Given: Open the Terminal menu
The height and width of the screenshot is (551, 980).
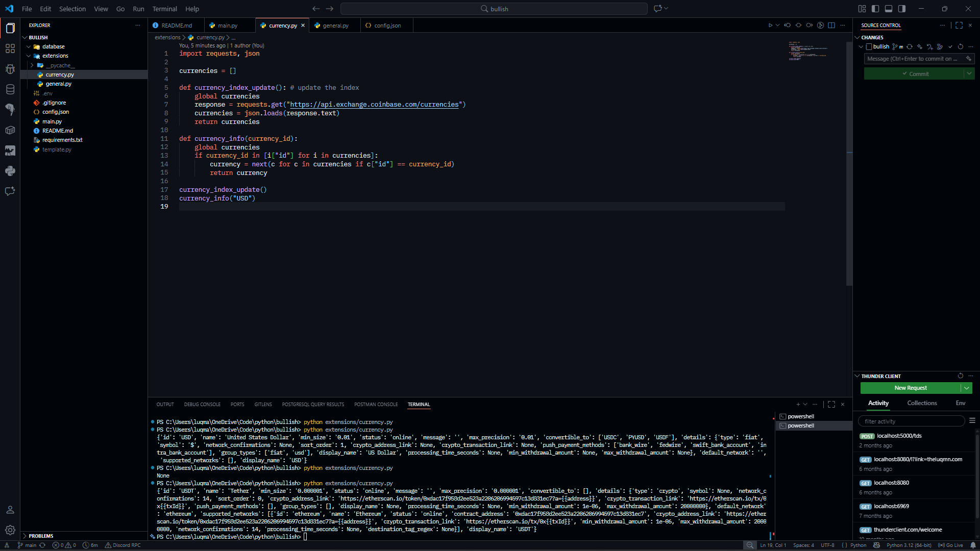Looking at the screenshot, I should click(164, 9).
